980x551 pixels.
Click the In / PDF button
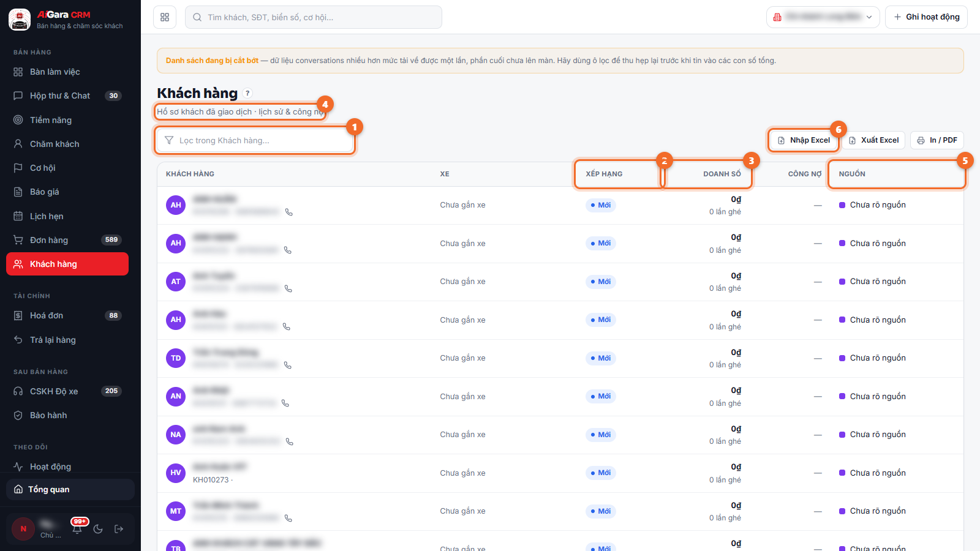(x=937, y=140)
